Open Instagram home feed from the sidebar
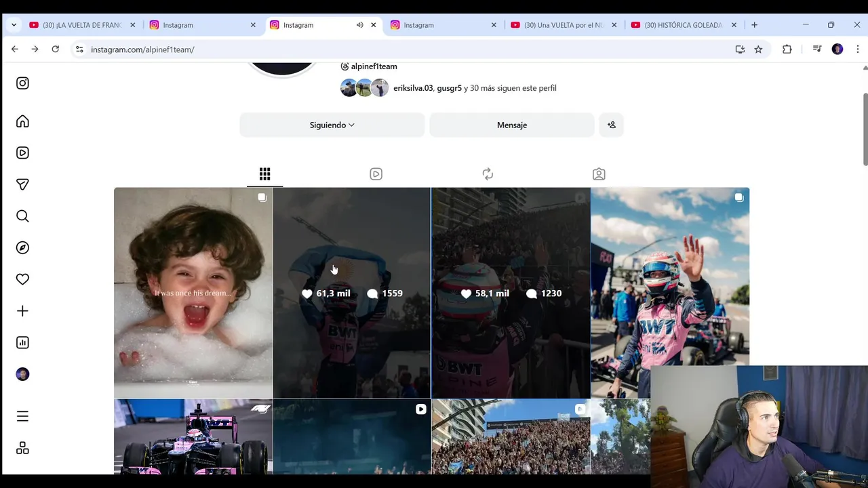 [22, 121]
